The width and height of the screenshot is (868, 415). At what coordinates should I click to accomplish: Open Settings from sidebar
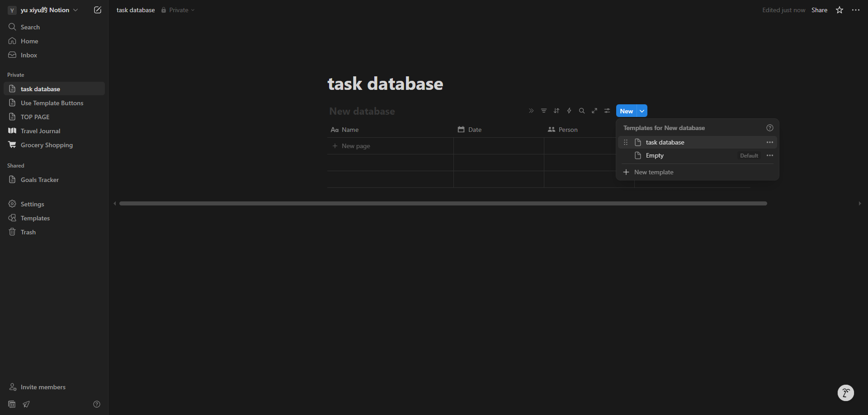[54, 204]
